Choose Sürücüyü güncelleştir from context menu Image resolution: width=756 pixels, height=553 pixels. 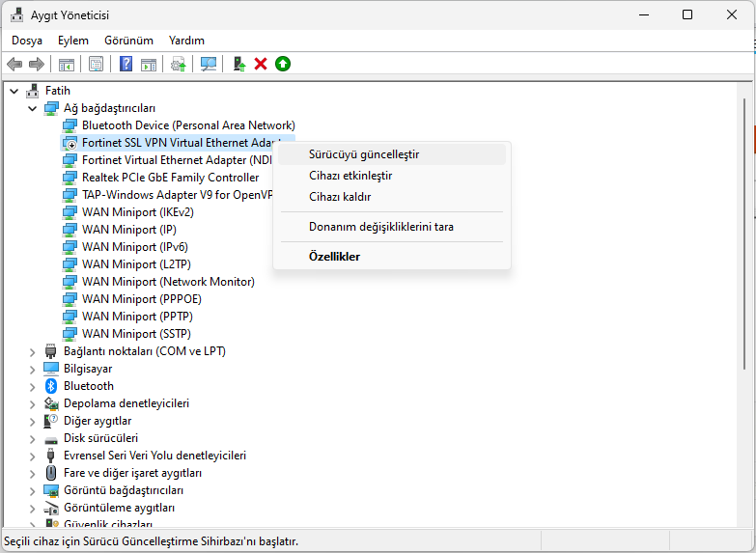point(363,154)
